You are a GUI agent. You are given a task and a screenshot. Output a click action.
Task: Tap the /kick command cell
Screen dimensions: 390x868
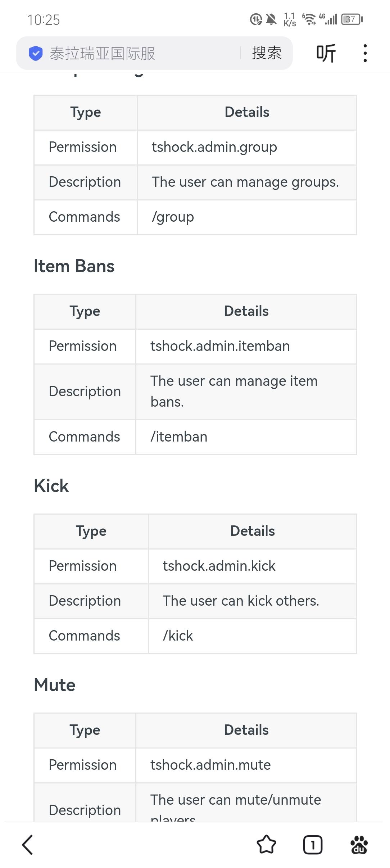(x=252, y=636)
